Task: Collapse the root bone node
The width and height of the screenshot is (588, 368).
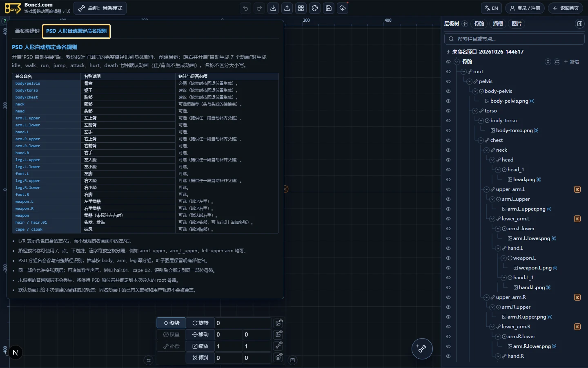Action: [x=464, y=72]
